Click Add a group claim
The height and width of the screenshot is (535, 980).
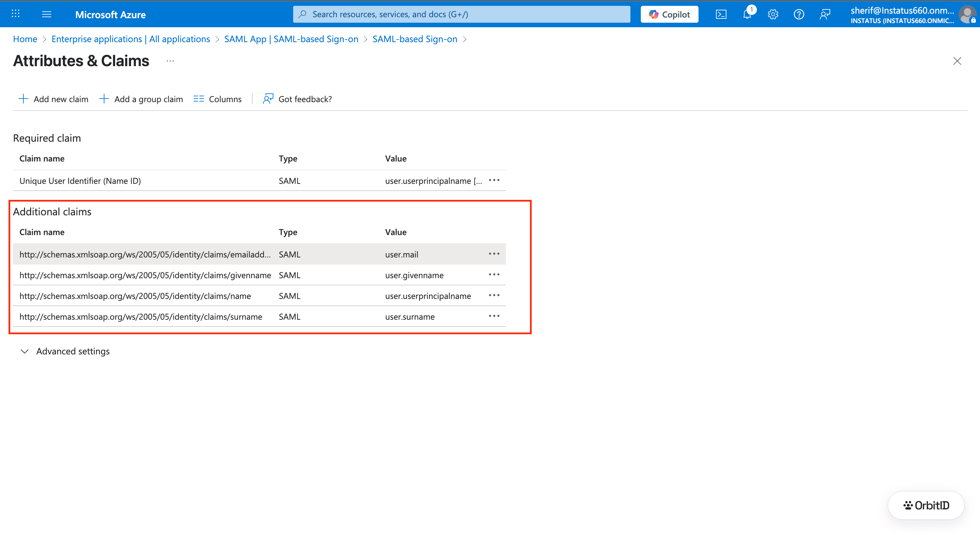141,99
